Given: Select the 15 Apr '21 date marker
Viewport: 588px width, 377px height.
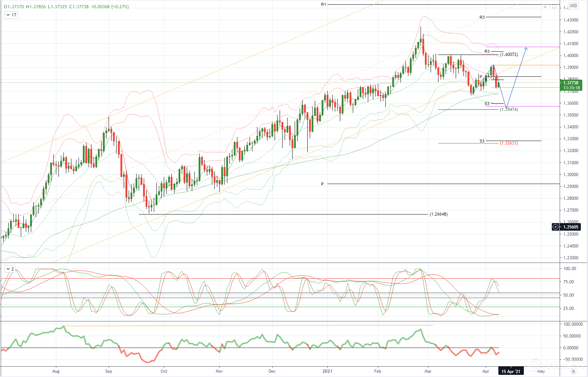Looking at the screenshot, I should (x=511, y=371).
